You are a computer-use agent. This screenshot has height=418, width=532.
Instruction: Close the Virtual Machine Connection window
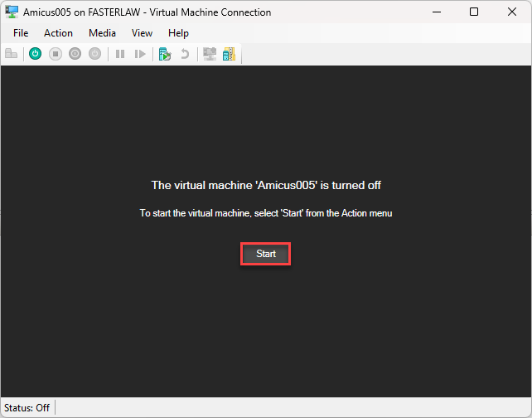(x=512, y=12)
